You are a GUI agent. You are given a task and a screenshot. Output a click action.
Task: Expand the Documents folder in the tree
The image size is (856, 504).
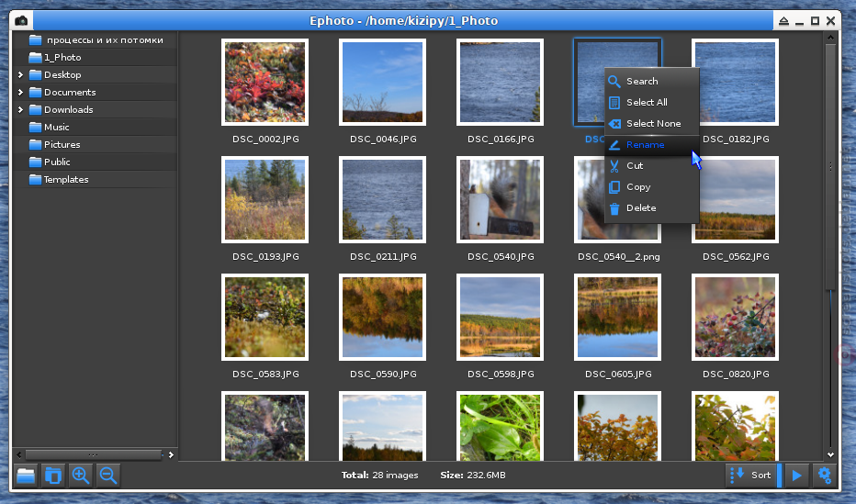point(20,92)
